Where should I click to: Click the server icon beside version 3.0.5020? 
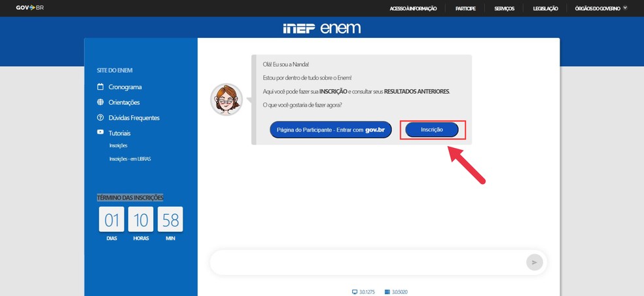tap(387, 292)
